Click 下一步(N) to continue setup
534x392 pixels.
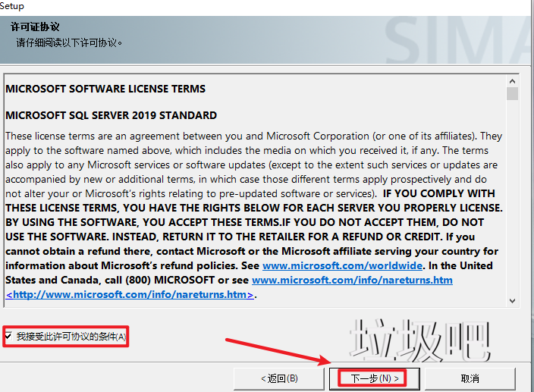(x=367, y=378)
